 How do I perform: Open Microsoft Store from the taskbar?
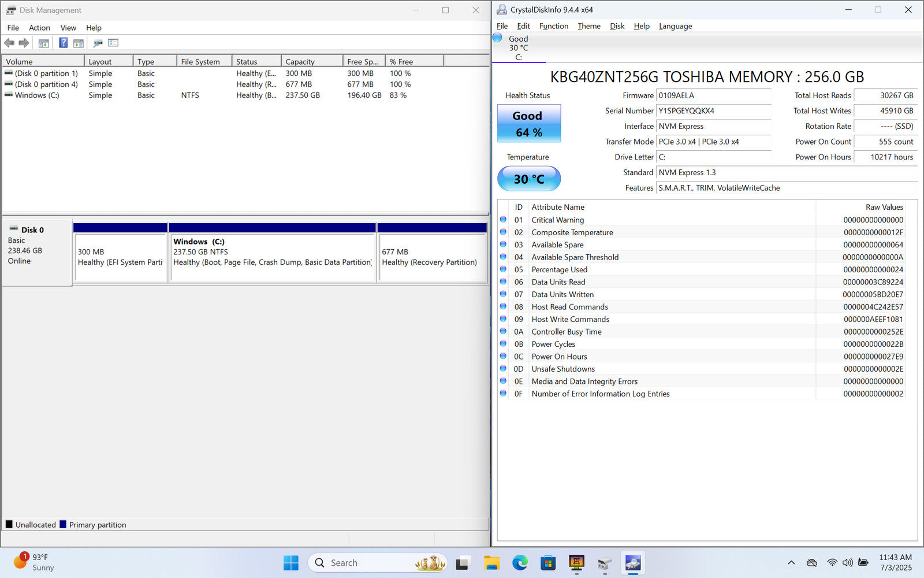click(548, 562)
